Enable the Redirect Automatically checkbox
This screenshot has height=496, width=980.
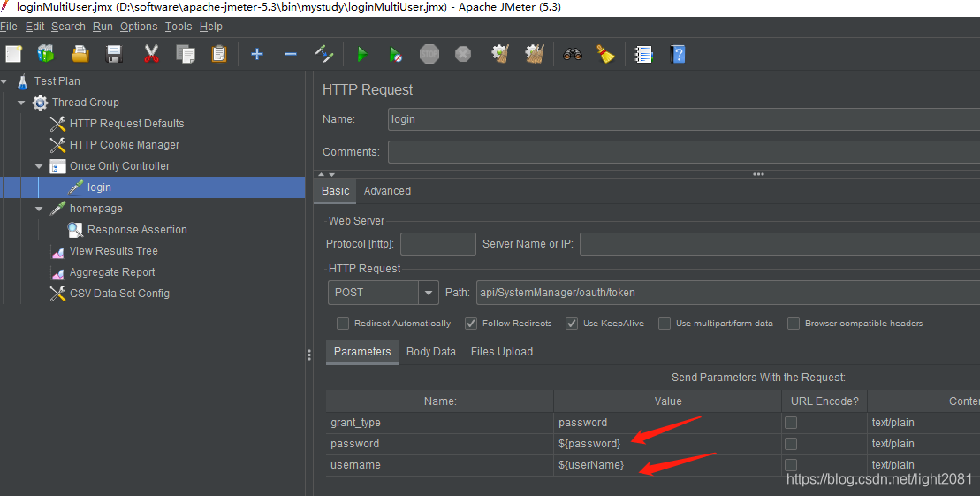[343, 324]
